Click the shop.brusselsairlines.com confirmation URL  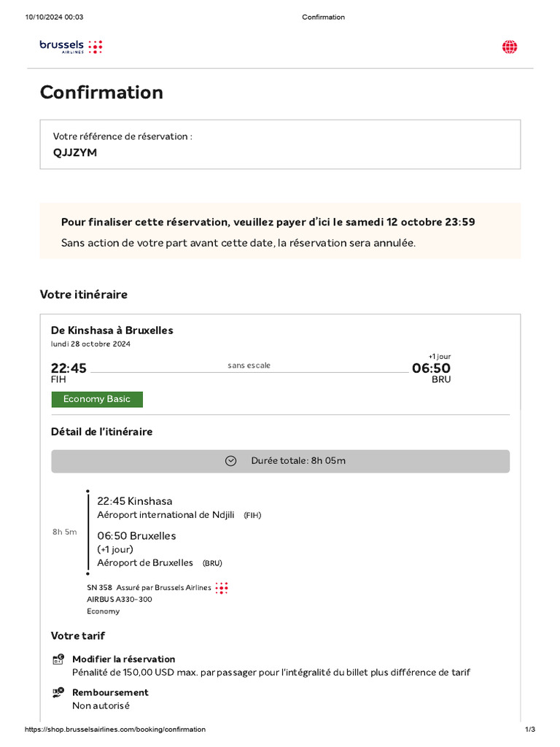[115, 729]
